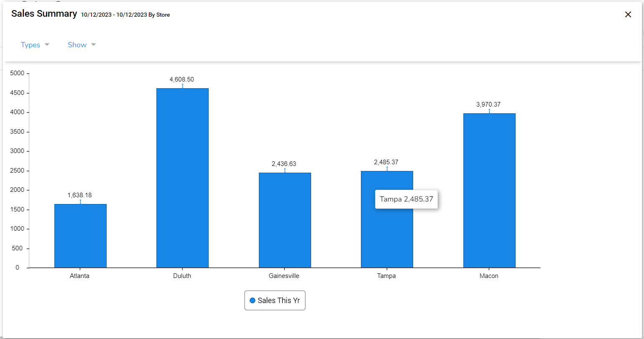The height and width of the screenshot is (339, 644).
Task: Close the Sales Summary dialog
Action: coord(628,15)
